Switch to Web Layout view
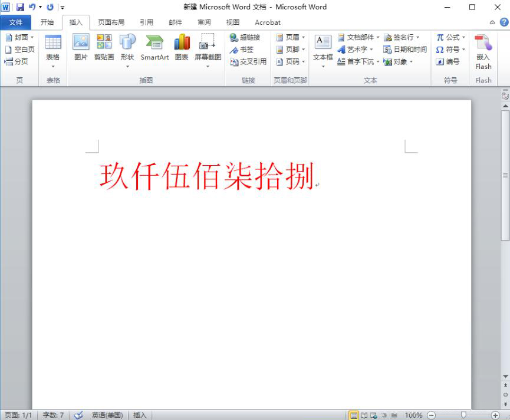510x420 pixels. (x=374, y=415)
